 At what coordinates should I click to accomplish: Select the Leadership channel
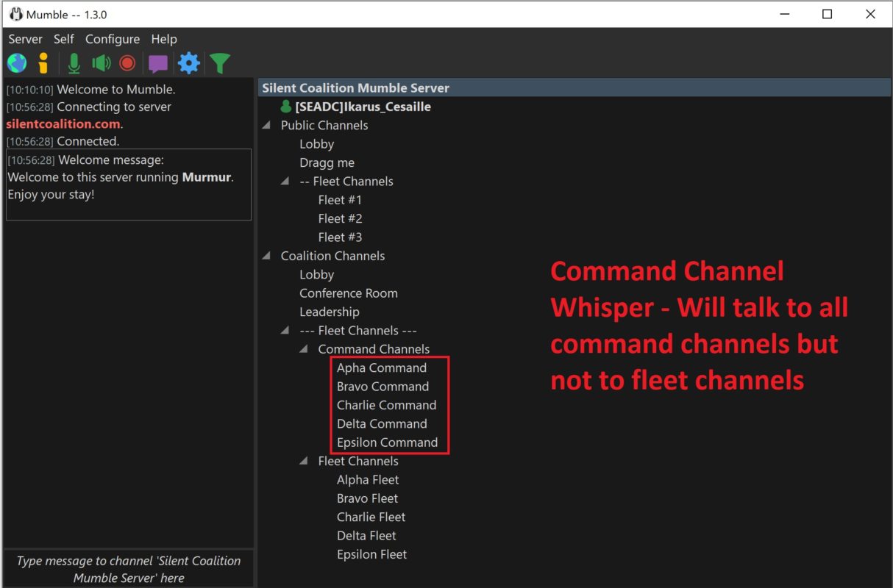(x=330, y=312)
